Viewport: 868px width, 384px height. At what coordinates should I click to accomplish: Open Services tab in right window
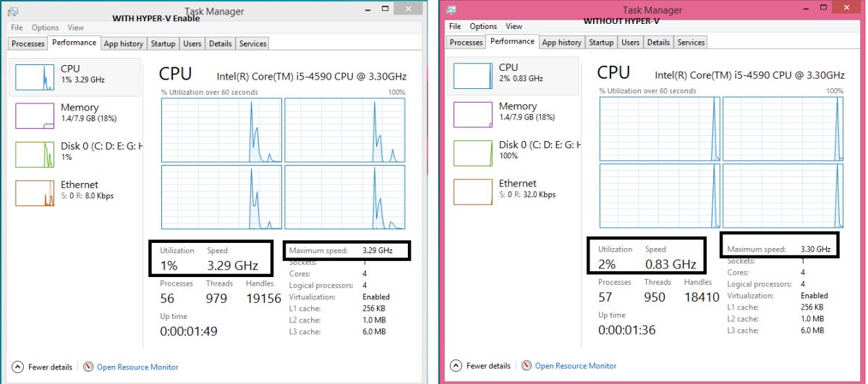point(691,42)
